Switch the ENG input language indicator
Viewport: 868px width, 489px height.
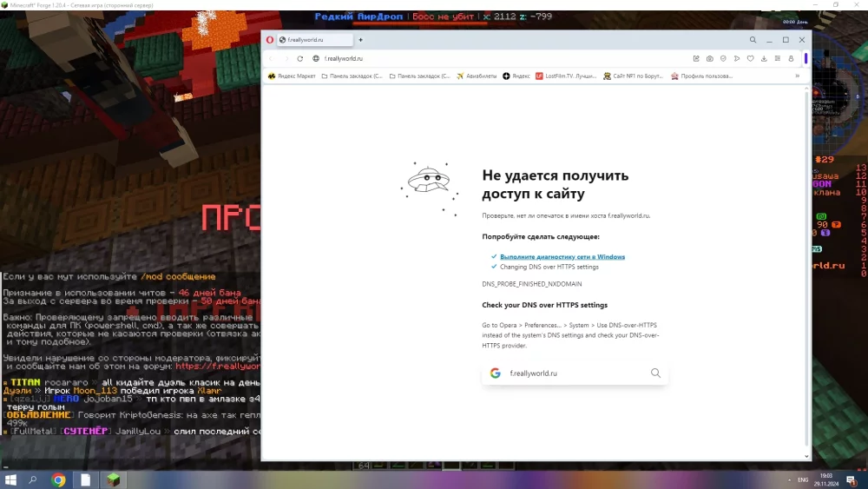(x=803, y=480)
